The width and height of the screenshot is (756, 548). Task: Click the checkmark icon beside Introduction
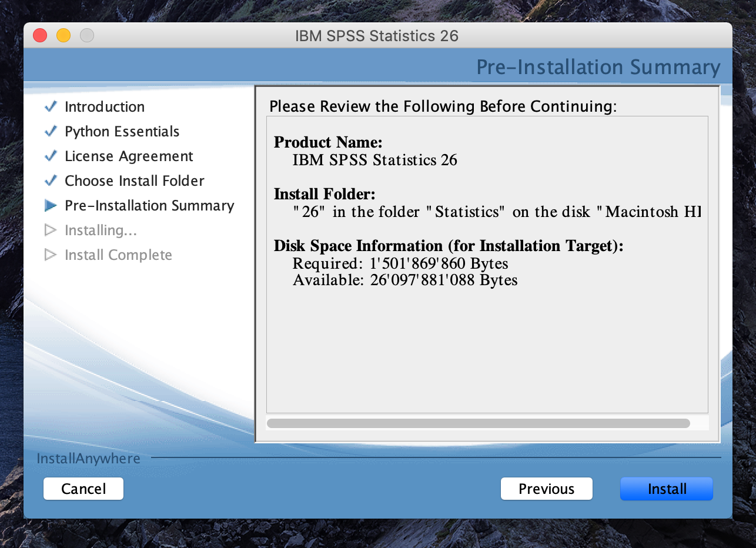click(51, 106)
